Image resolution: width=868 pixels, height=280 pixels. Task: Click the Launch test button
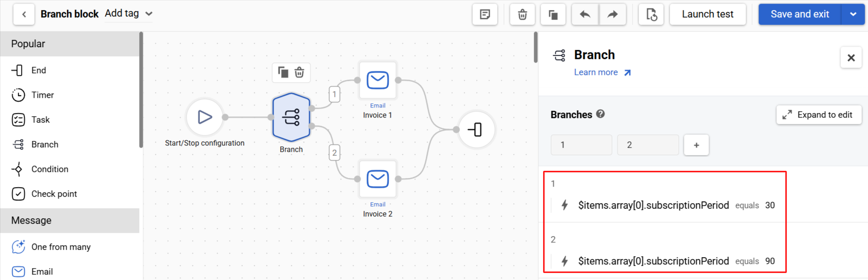[x=708, y=14]
